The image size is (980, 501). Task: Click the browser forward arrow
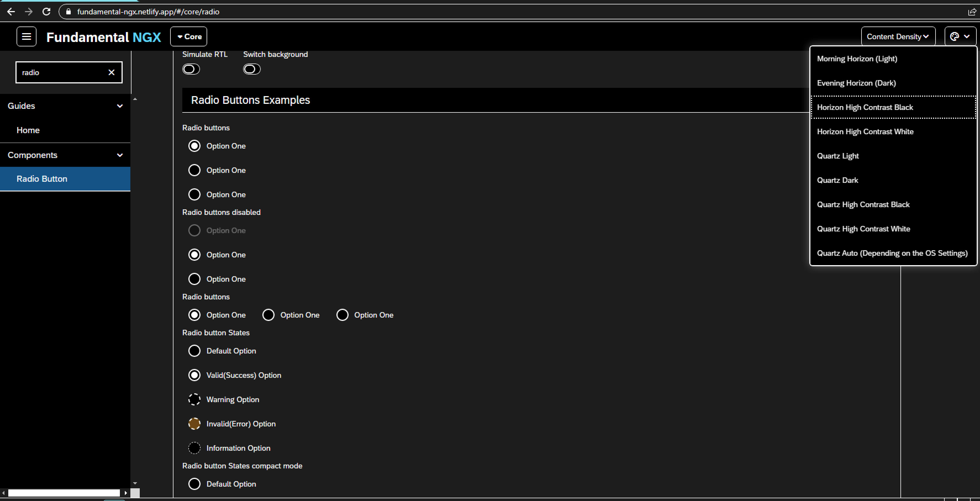click(29, 11)
